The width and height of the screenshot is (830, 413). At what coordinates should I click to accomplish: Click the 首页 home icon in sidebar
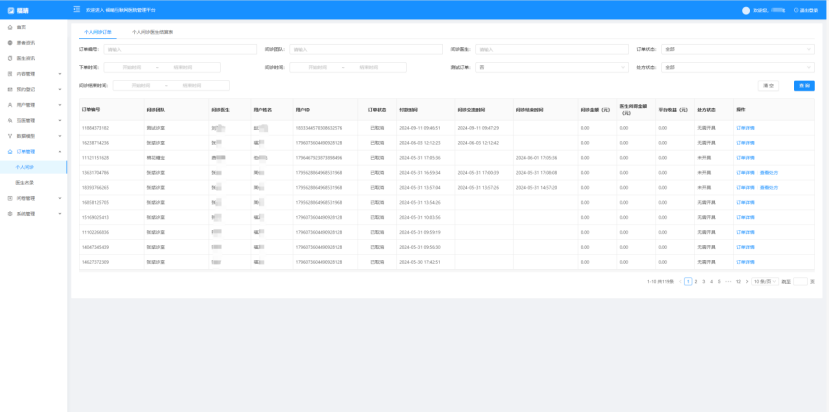[x=9, y=27]
